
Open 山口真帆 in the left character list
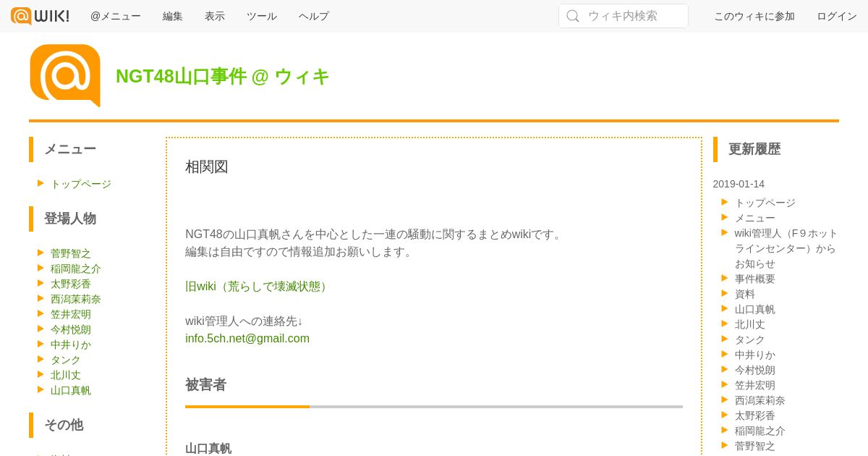pos(71,390)
